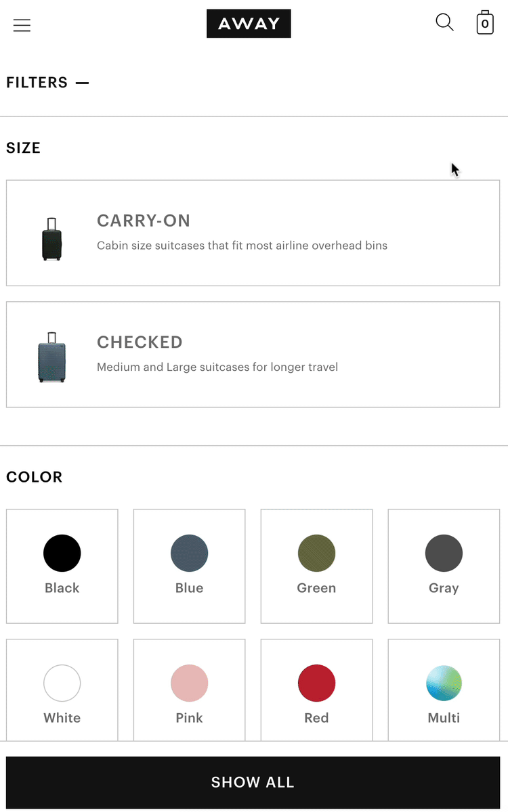Open the shopping bag cart

coord(484,23)
